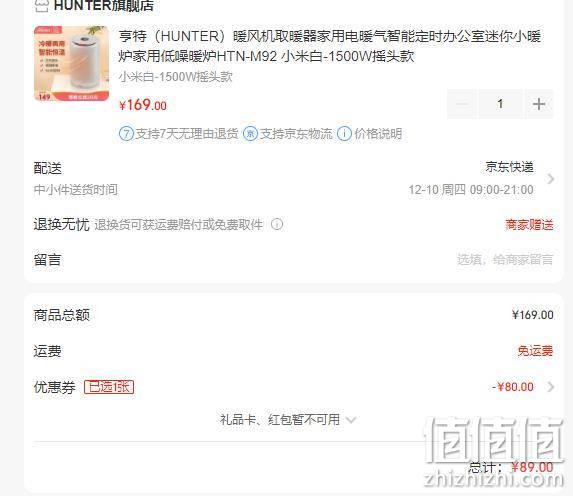The image size is (573, 496).
Task: Click the 7-day return circle icon
Action: 126,134
